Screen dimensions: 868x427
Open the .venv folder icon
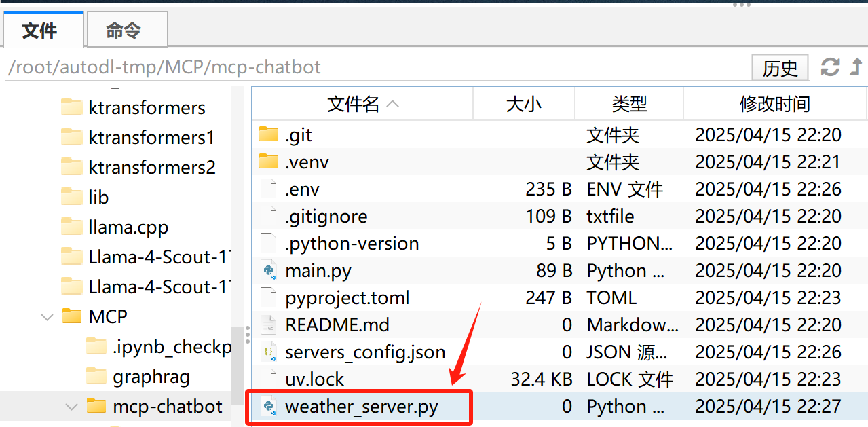[x=269, y=162]
